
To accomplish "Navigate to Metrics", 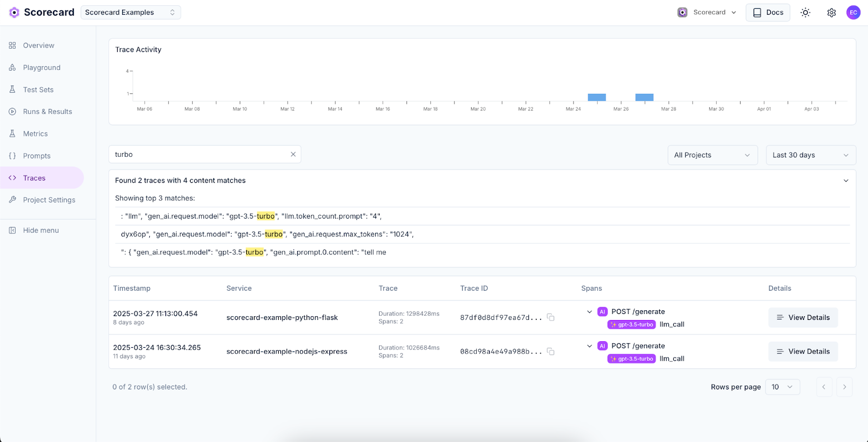I will pos(35,134).
